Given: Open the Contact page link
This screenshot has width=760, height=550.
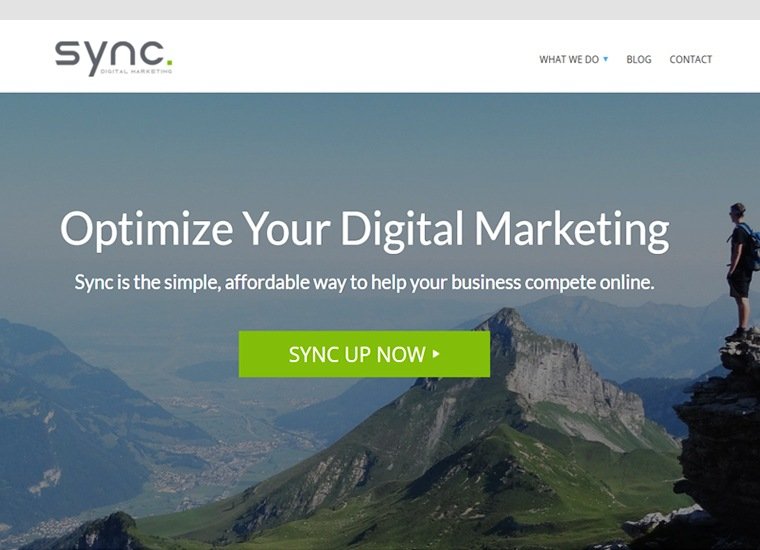Looking at the screenshot, I should 691,59.
